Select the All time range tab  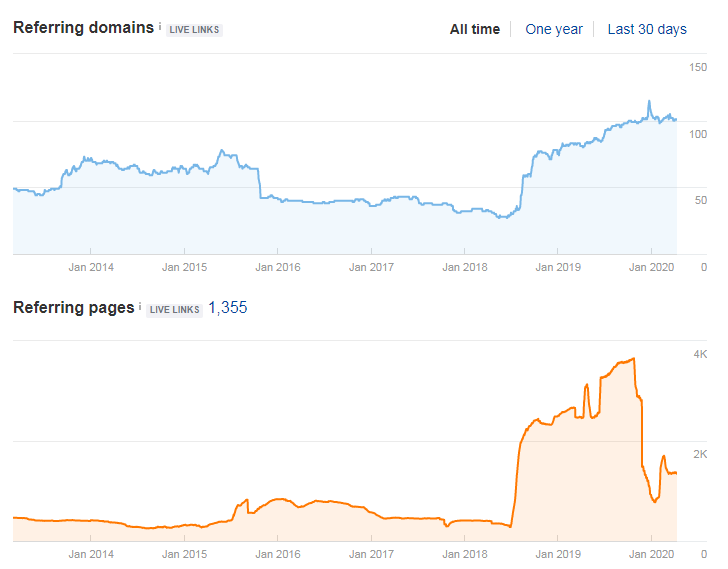click(474, 29)
